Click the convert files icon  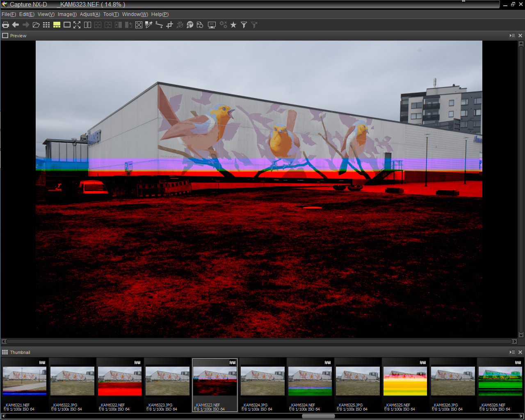200,25
